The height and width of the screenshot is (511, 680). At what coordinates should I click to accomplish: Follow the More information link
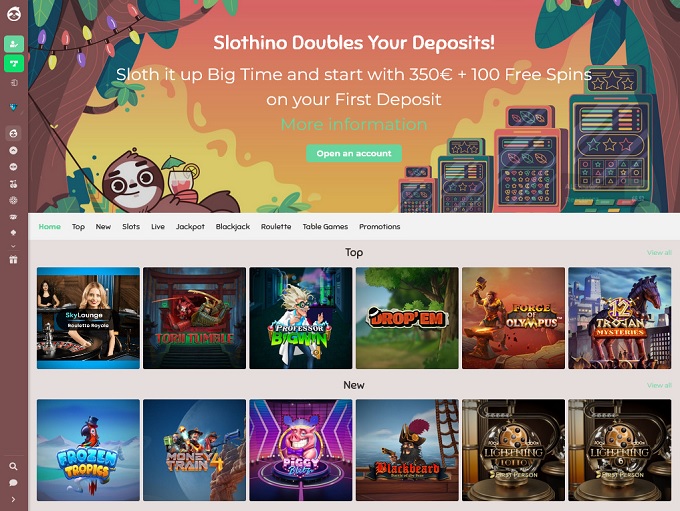[354, 124]
